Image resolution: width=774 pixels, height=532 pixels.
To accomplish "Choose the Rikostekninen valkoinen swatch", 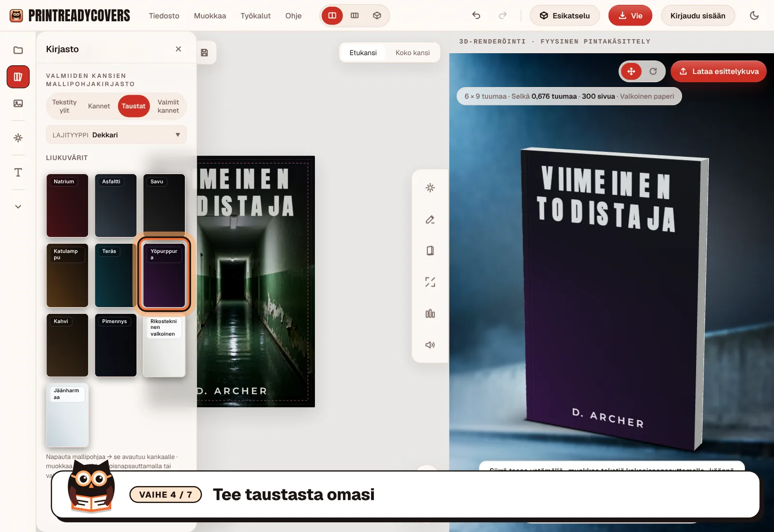I will pyautogui.click(x=164, y=345).
